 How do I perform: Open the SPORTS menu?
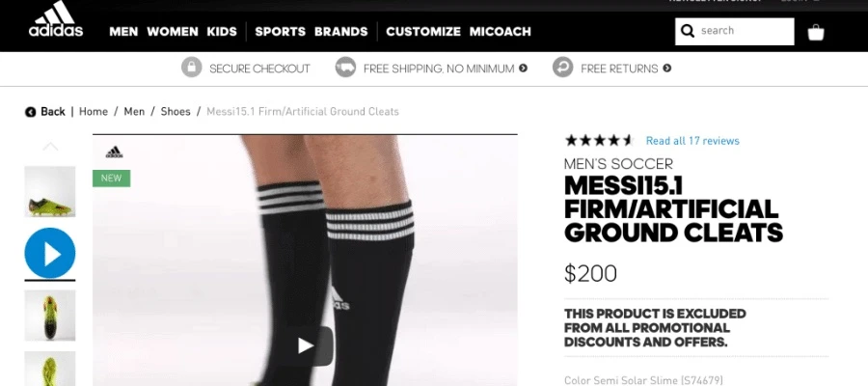point(280,32)
